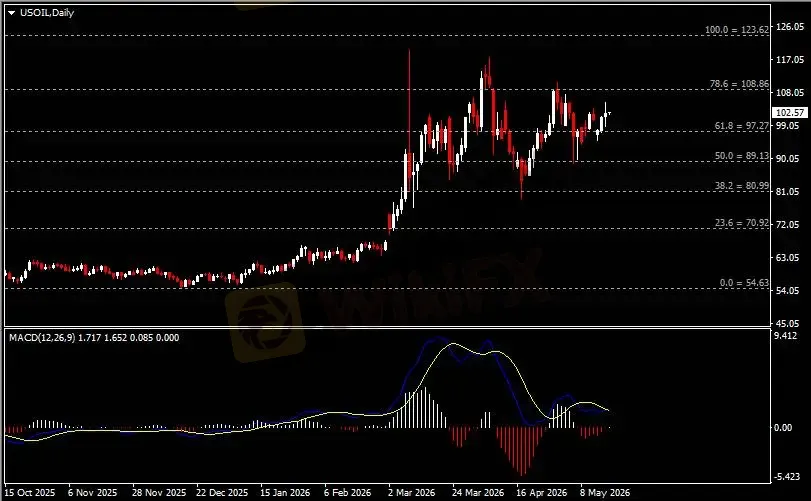Screen dimensions: 811x501
Task: Click the 45.05 value on price scale
Action: point(788,324)
